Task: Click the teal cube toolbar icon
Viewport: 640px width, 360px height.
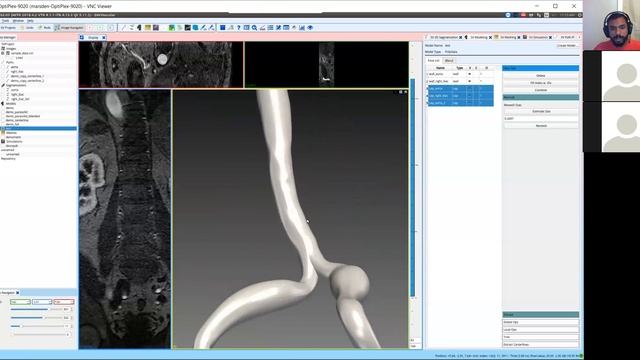Action: (x=196, y=28)
